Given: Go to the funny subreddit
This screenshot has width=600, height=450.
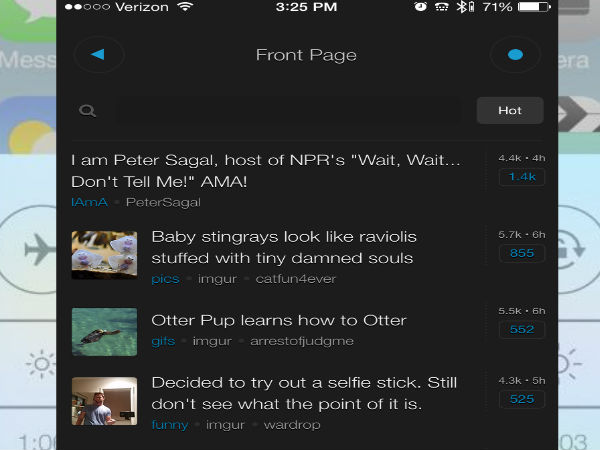Looking at the screenshot, I should pyautogui.click(x=169, y=425).
